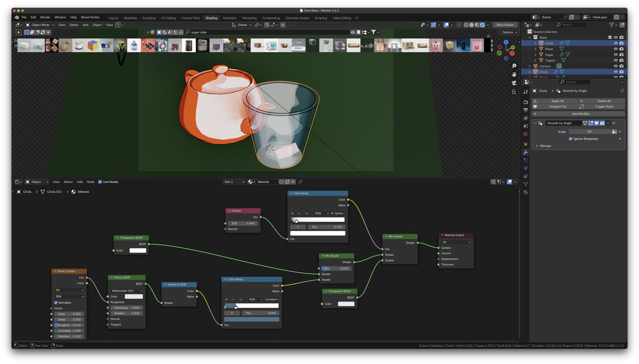This screenshot has height=364, width=639.
Task: Switch viewport to rendered shading
Action: [x=483, y=25]
